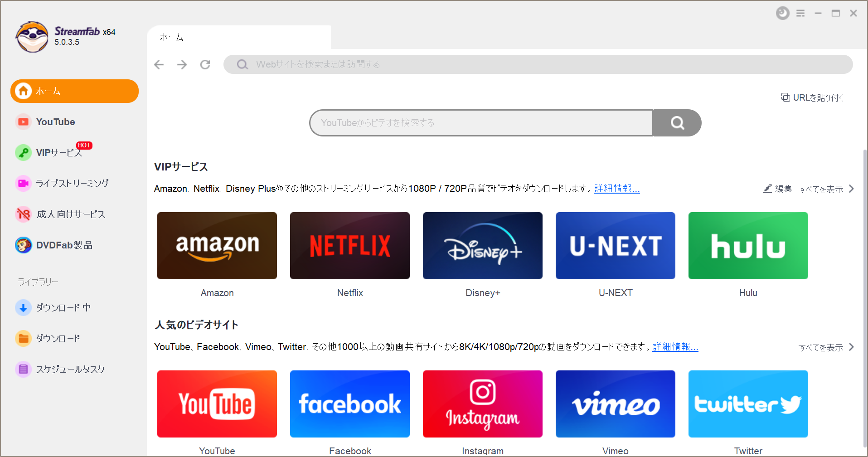Open the hamburger menu in title bar

pos(800,13)
